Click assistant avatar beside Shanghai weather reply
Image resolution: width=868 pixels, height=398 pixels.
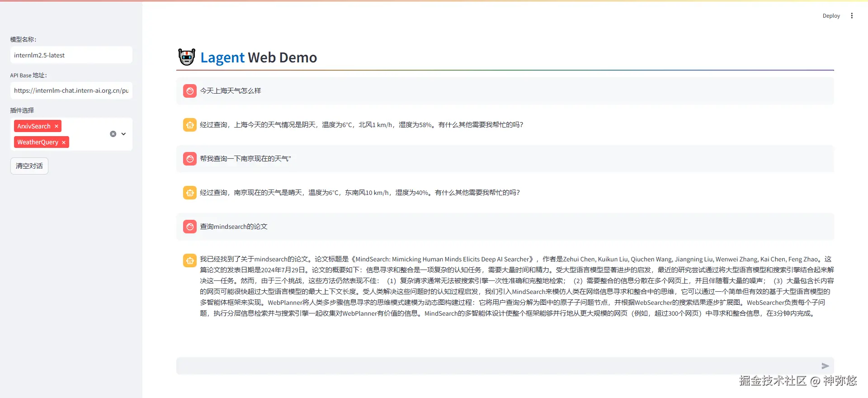pos(190,125)
